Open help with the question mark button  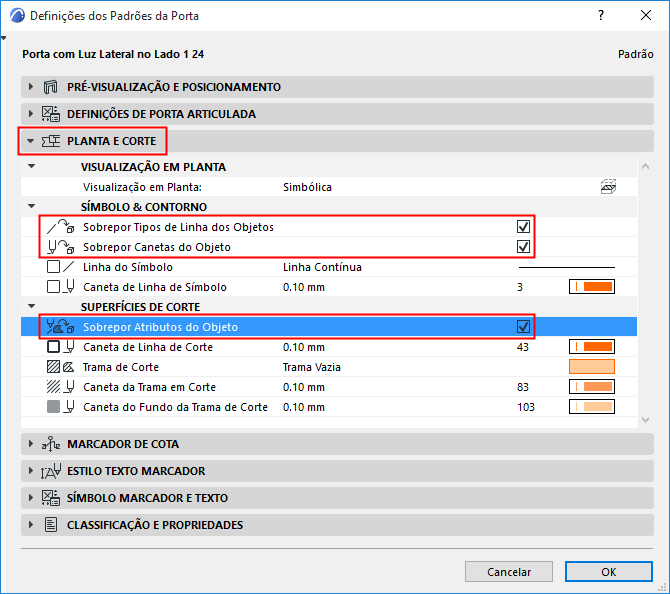pos(601,15)
